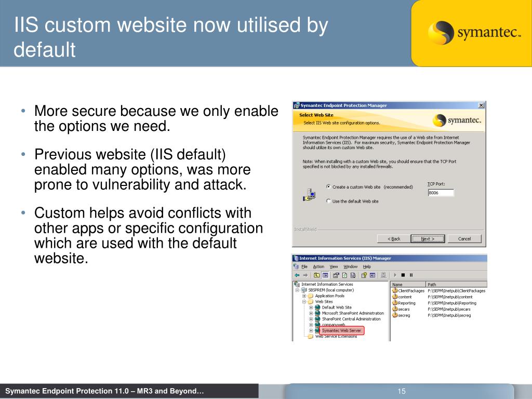This screenshot has width=532, height=399.
Task: Select the Use the default Web site radio button
Action: (328, 201)
